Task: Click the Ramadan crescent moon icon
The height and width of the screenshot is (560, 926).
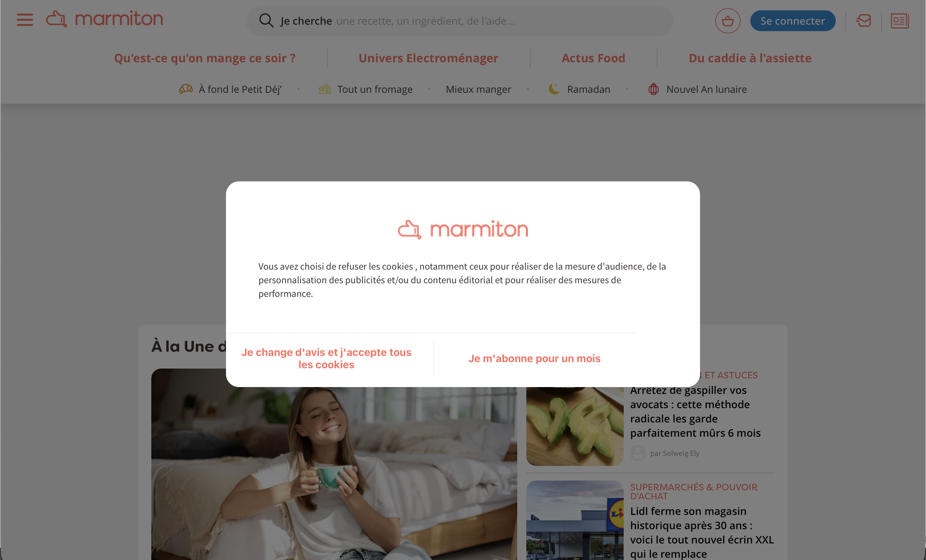Action: pyautogui.click(x=554, y=89)
